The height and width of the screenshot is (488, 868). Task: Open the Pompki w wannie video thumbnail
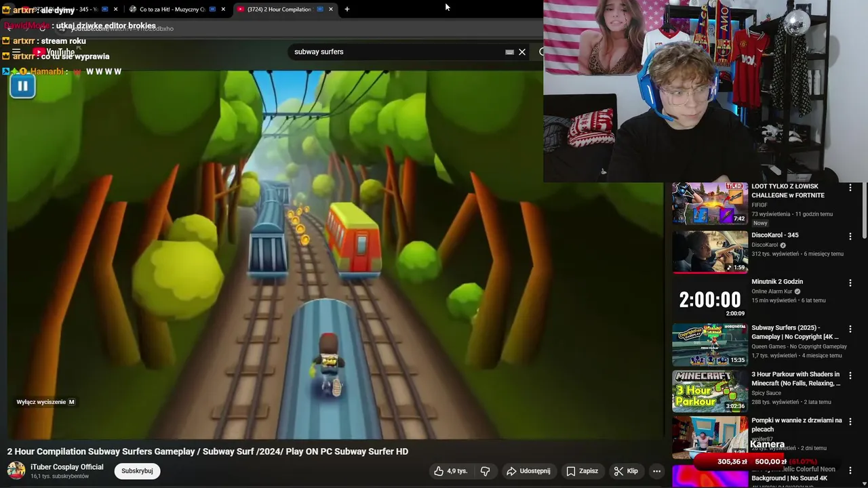(710, 437)
